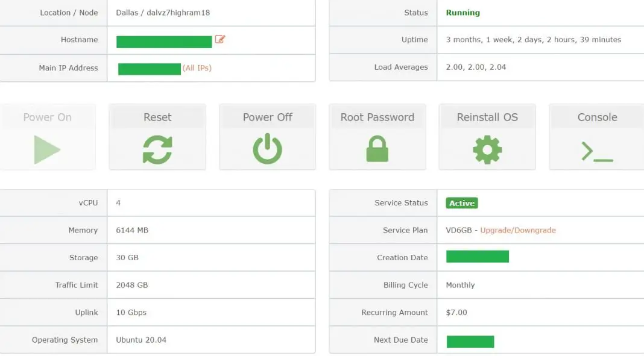Click the Reset circular arrows icon

157,149
